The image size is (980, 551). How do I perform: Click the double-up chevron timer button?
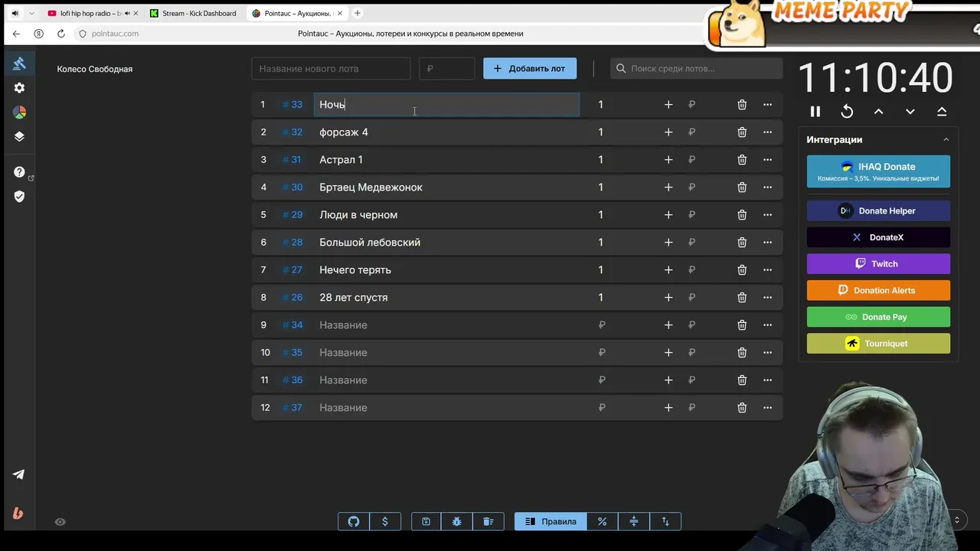click(942, 112)
